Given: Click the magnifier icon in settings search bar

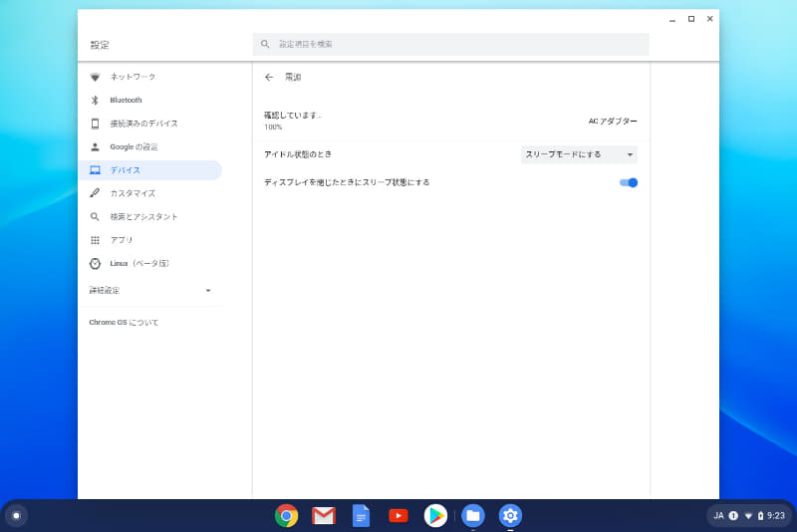Looking at the screenshot, I should (265, 44).
